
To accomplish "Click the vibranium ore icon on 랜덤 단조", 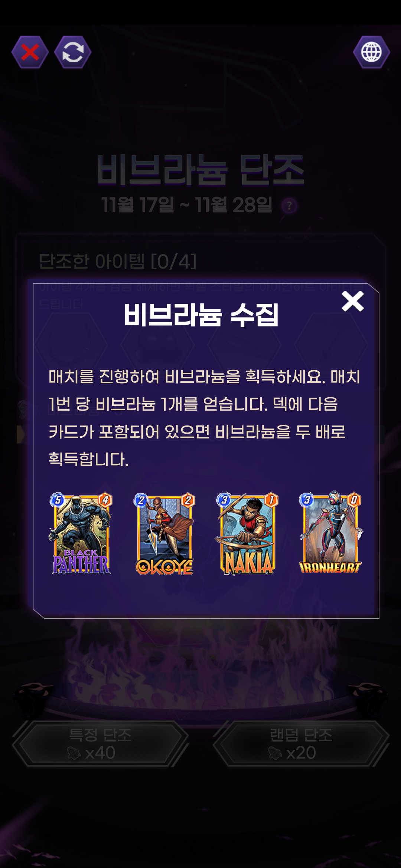I will [275, 753].
